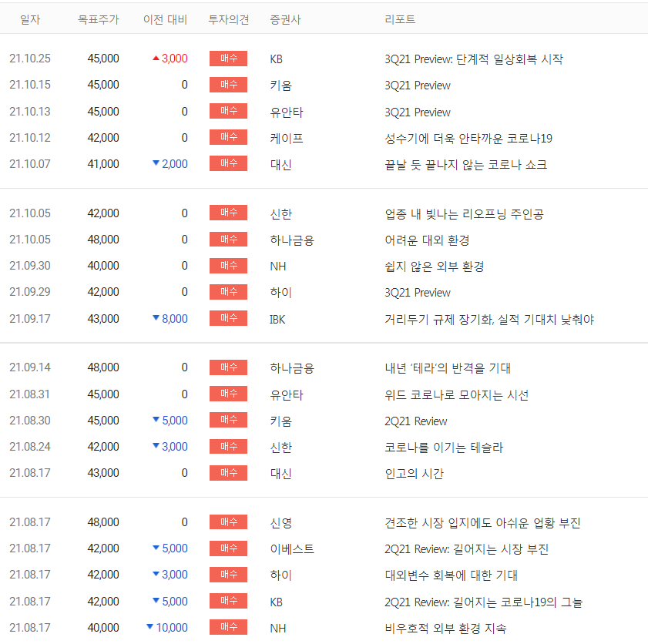Open 키움 2Q21 Review report dated 21.08.30

pyautogui.click(x=416, y=421)
